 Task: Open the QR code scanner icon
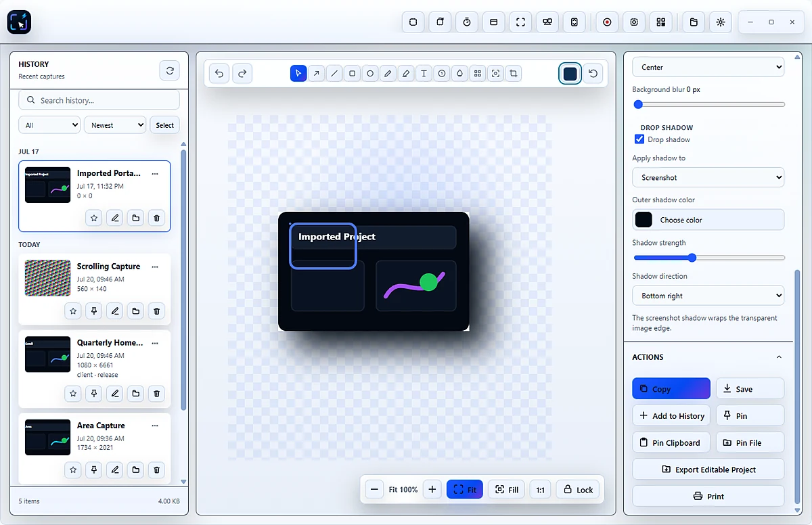click(x=661, y=22)
